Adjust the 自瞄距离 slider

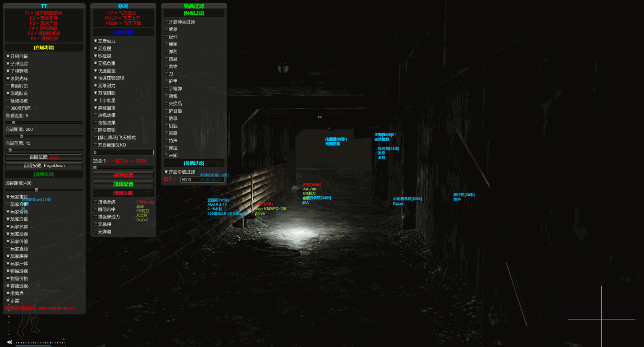point(44,136)
